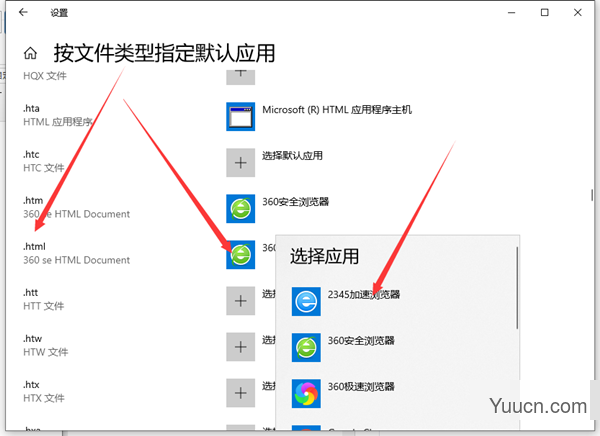
Task: Click the .htt file type entry
Action: [x=43, y=299]
